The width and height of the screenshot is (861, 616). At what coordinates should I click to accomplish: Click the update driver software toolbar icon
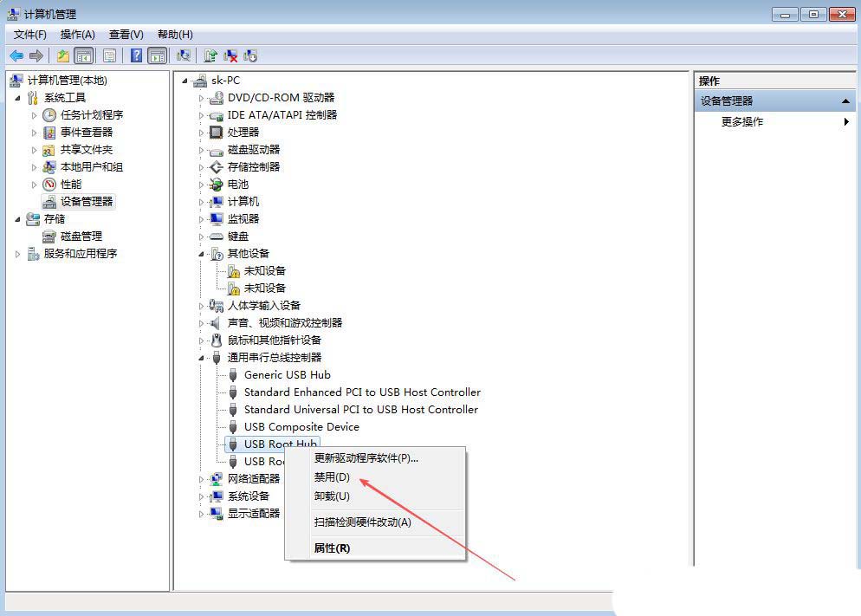[x=210, y=55]
